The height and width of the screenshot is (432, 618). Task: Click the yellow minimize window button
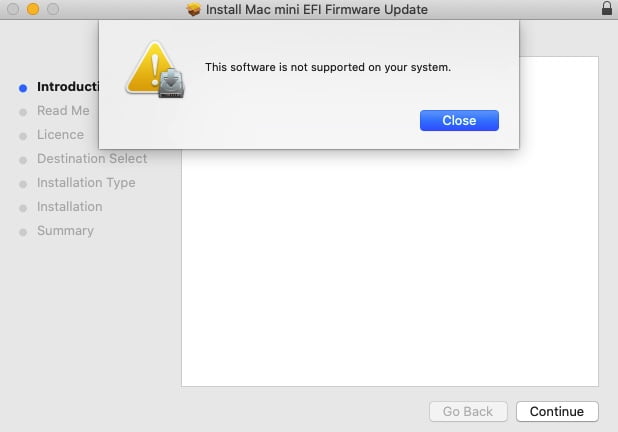tap(33, 9)
